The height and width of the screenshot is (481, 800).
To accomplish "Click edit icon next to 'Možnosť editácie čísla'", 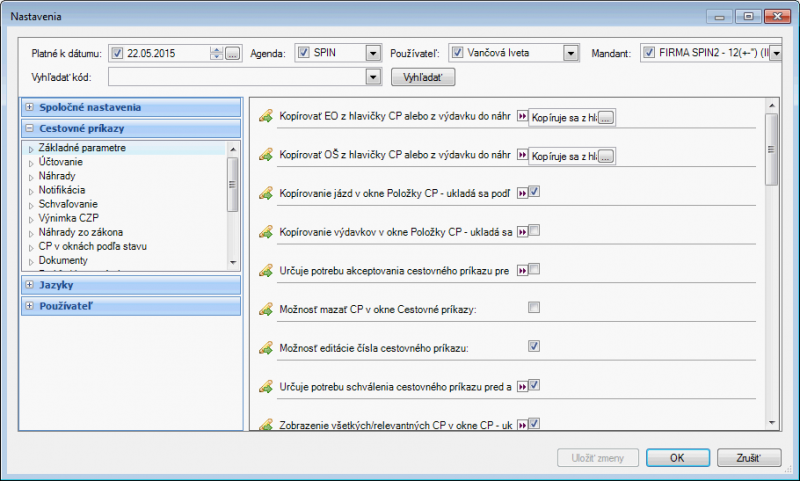I will coord(265,348).
